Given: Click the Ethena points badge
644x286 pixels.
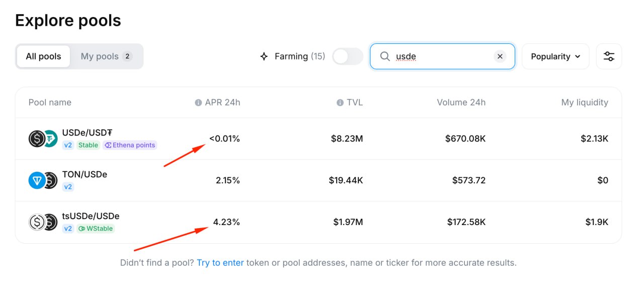Looking at the screenshot, I should (130, 145).
